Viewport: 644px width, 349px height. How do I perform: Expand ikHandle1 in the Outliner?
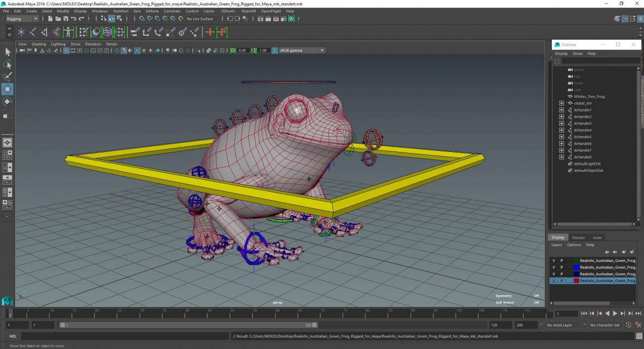click(561, 109)
